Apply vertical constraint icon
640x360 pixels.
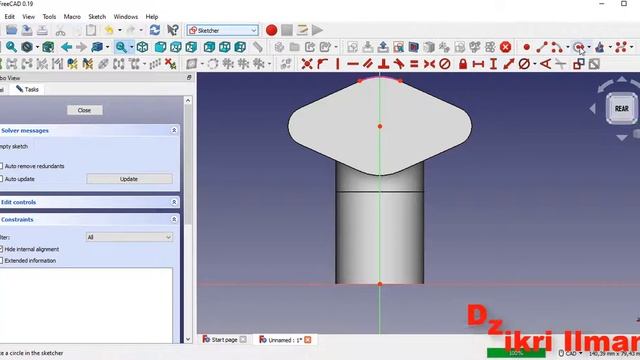(338, 64)
